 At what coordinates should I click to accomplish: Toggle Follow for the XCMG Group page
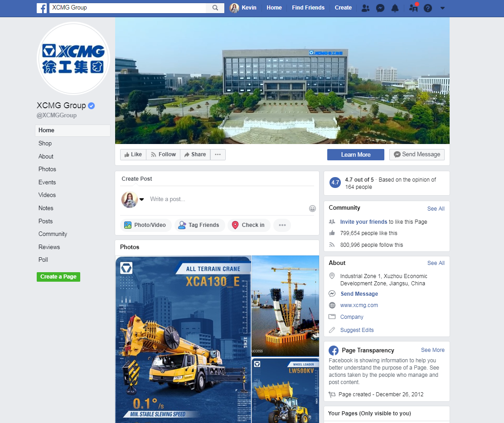[x=163, y=154]
